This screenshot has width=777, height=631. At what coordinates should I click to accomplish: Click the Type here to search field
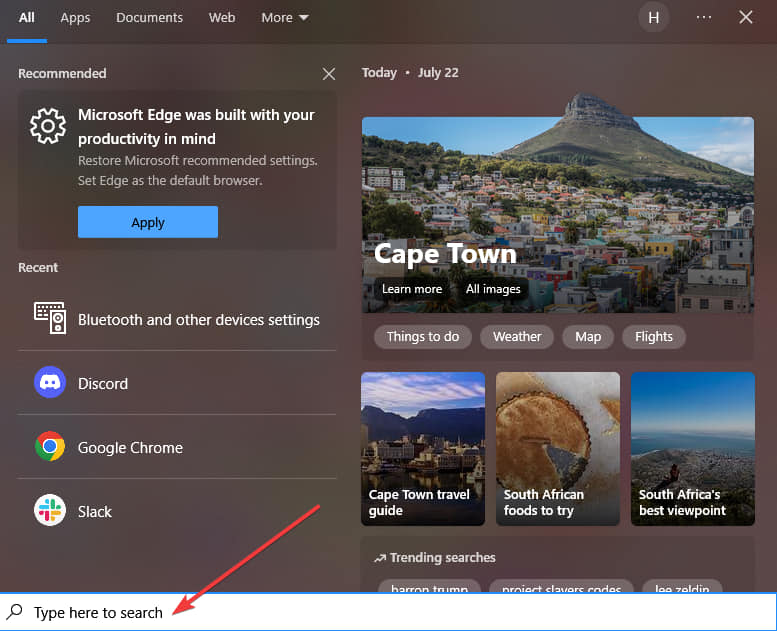pos(388,612)
